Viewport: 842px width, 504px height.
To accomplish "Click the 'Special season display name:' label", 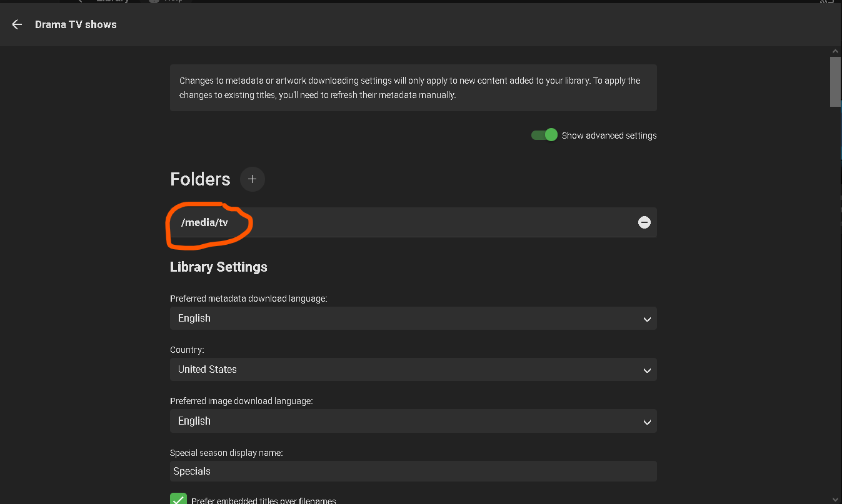I will [226, 452].
